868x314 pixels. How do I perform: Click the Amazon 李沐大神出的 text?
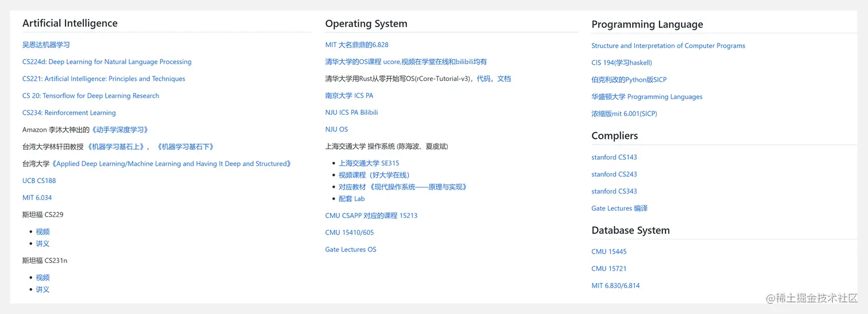pyautogui.click(x=56, y=130)
